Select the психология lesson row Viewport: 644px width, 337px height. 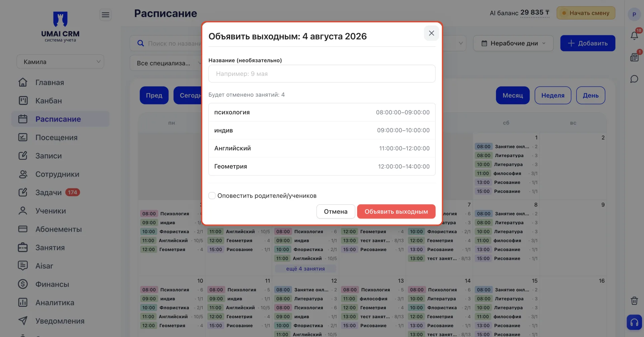(322, 112)
